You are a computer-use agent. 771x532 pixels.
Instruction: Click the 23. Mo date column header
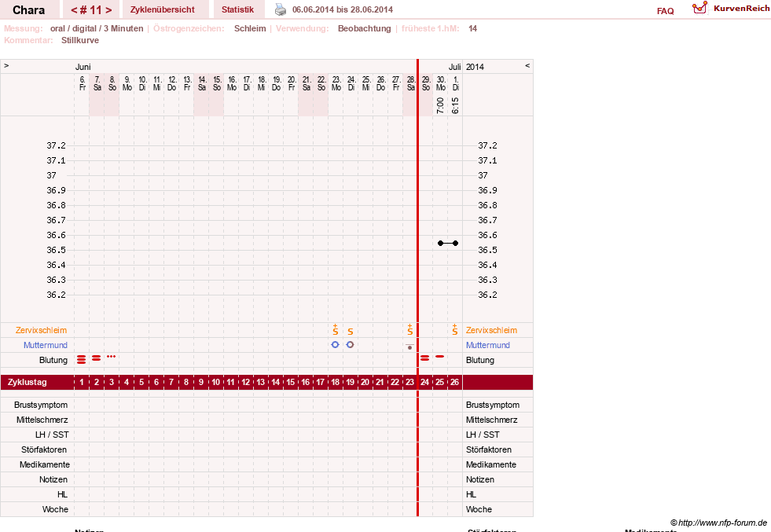pyautogui.click(x=336, y=83)
